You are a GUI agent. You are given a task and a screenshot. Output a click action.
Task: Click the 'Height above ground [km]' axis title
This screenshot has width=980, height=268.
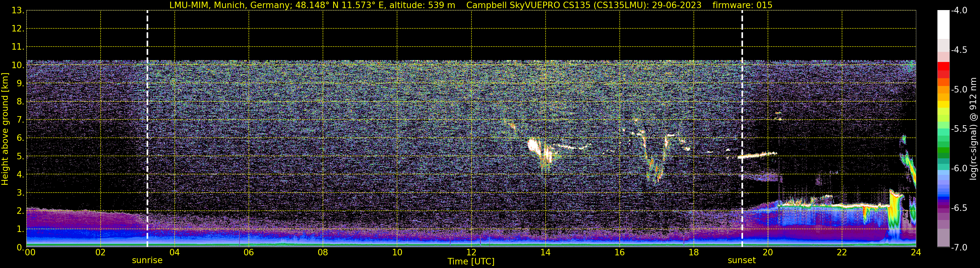5,129
